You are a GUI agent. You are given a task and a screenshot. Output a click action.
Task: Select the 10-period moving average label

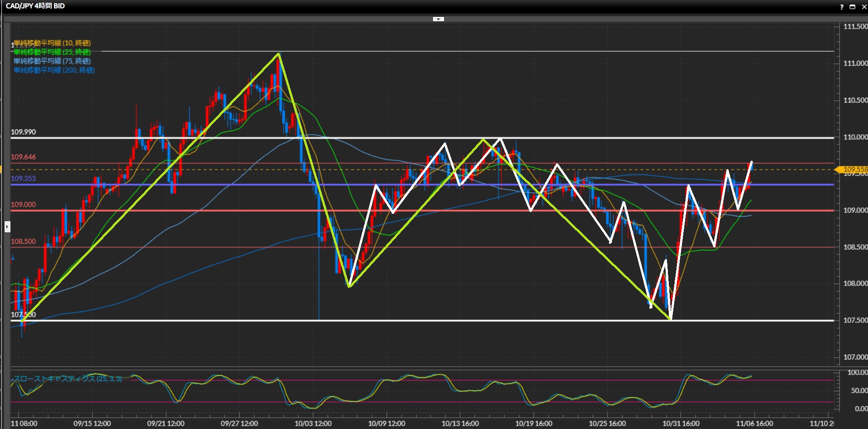point(52,43)
